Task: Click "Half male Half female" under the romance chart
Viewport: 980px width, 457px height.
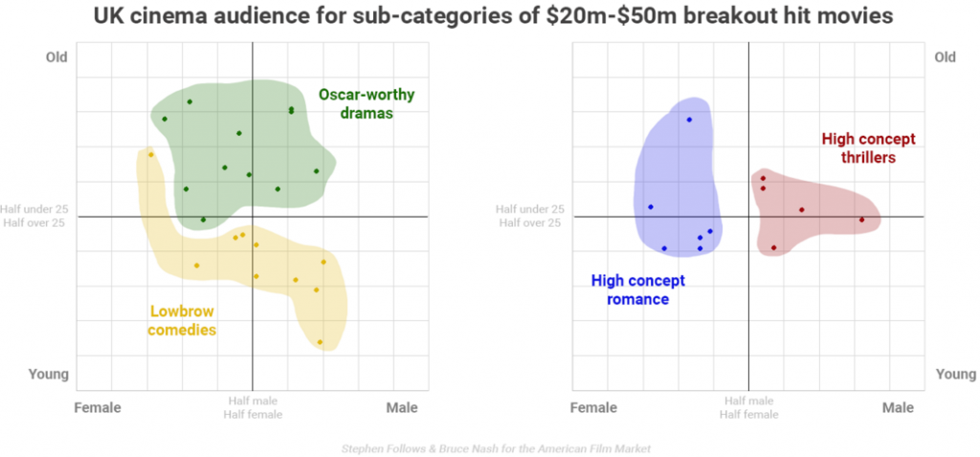Action: point(748,408)
